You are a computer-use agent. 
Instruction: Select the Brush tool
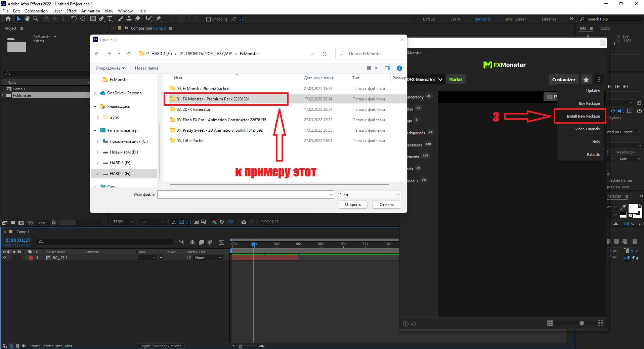point(121,19)
